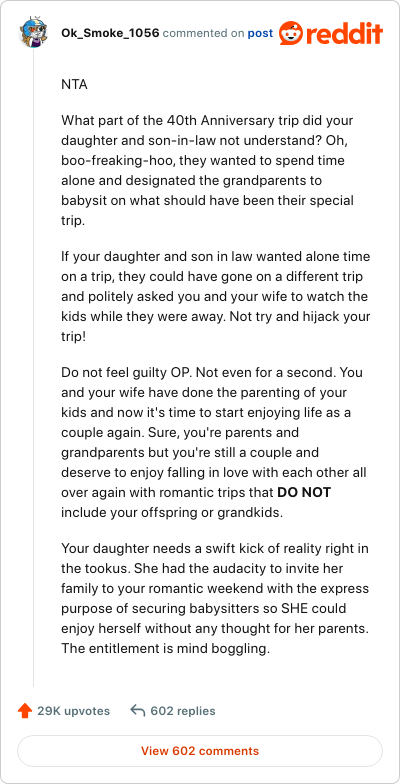Click the paragraph starting 'If your daughter'
400x784 pixels.
(x=215, y=297)
